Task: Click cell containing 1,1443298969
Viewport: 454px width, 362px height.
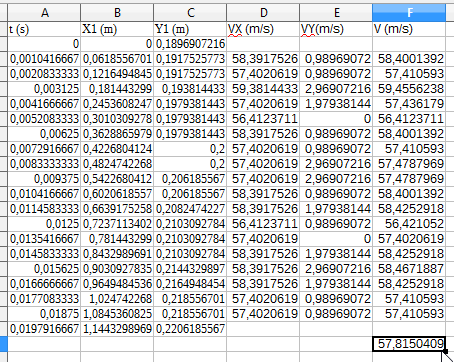Action: [x=117, y=329]
